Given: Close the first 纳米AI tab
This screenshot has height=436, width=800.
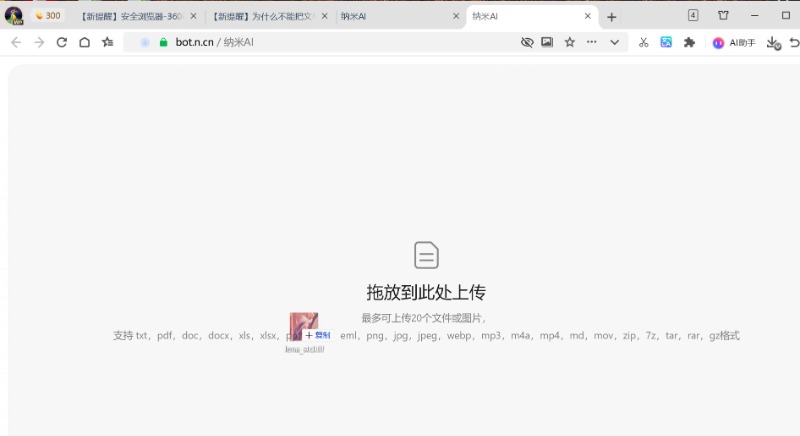Looking at the screenshot, I should pos(456,16).
